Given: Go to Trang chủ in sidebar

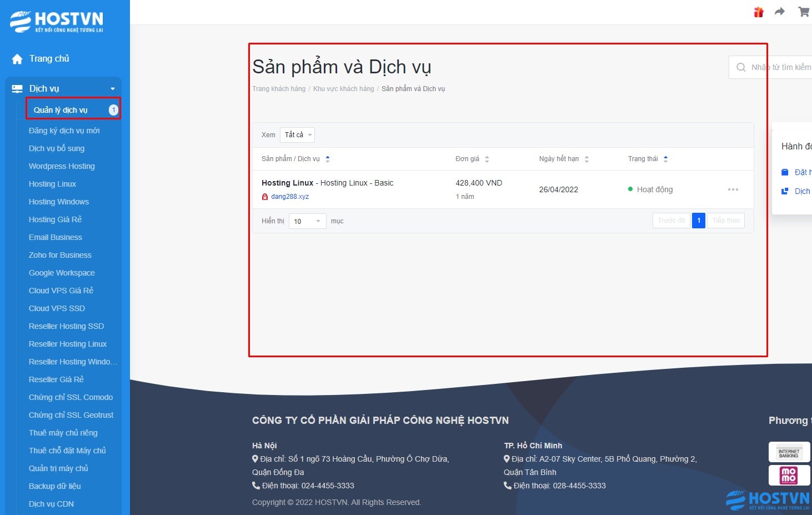Looking at the screenshot, I should click(x=49, y=59).
